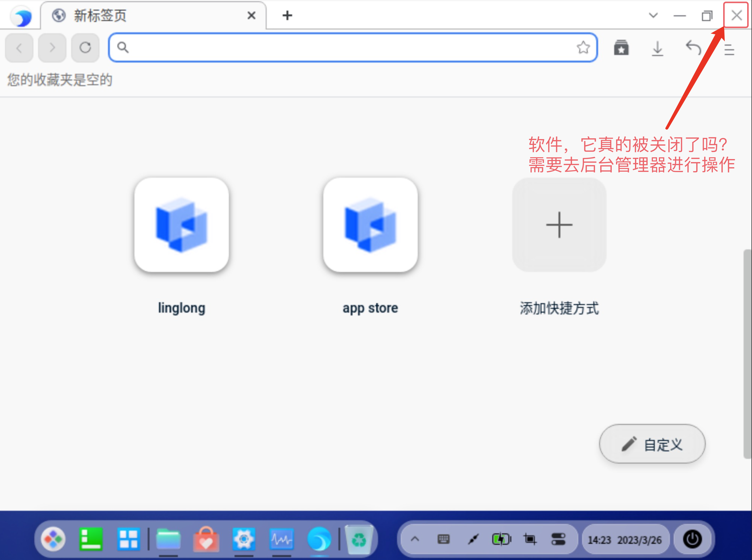The height and width of the screenshot is (560, 752).
Task: Open the app store shortcut tile
Action: pos(370,225)
